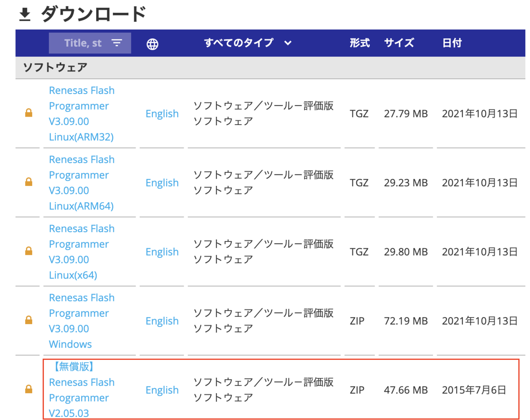The height and width of the screenshot is (420, 530).
Task: Click ZIP format in V3.09.00 Windows row
Action: pos(357,321)
